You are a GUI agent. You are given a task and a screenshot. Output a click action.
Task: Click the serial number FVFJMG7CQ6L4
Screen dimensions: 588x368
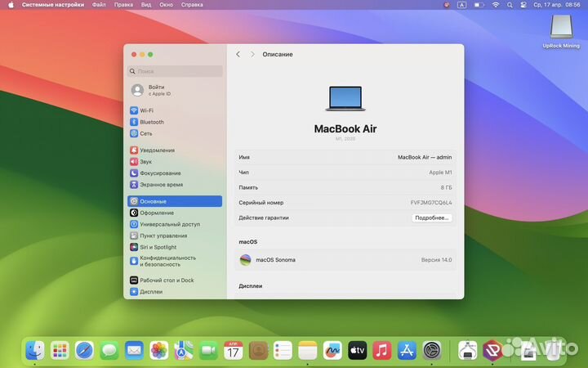[x=431, y=203]
